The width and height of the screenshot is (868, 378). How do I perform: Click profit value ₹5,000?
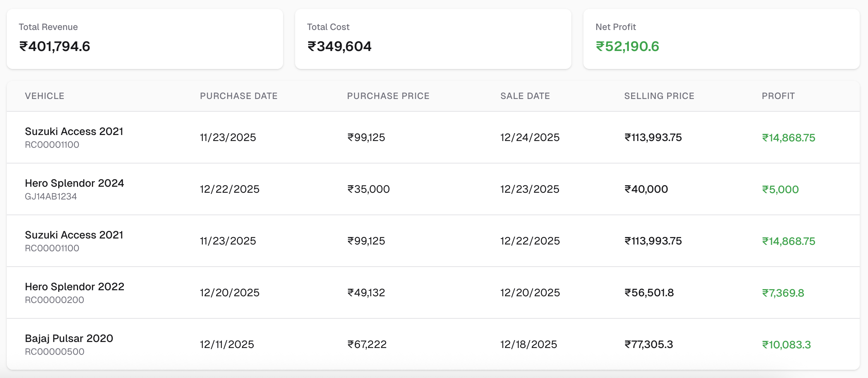click(781, 189)
